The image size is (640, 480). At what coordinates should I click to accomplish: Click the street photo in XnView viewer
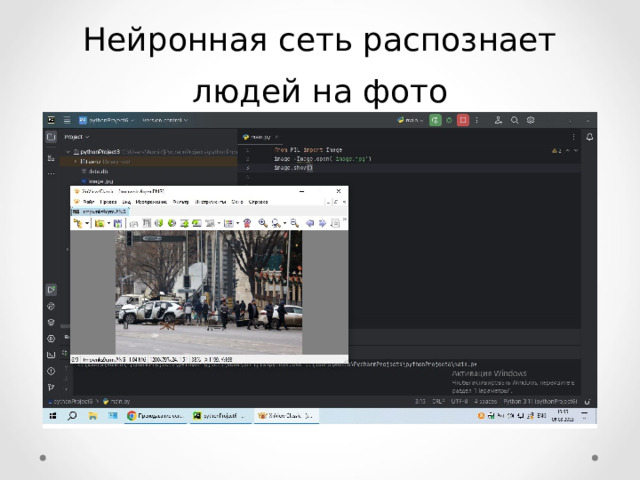point(209,292)
